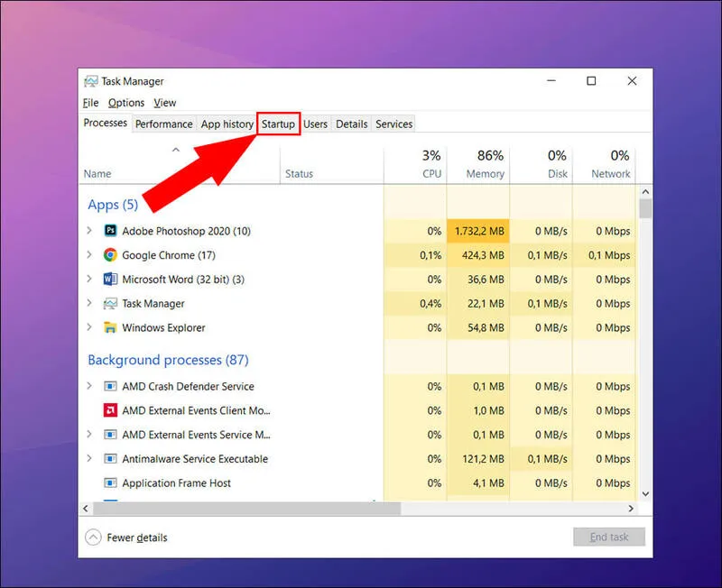Click the Application Frame Host icon

tap(110, 483)
